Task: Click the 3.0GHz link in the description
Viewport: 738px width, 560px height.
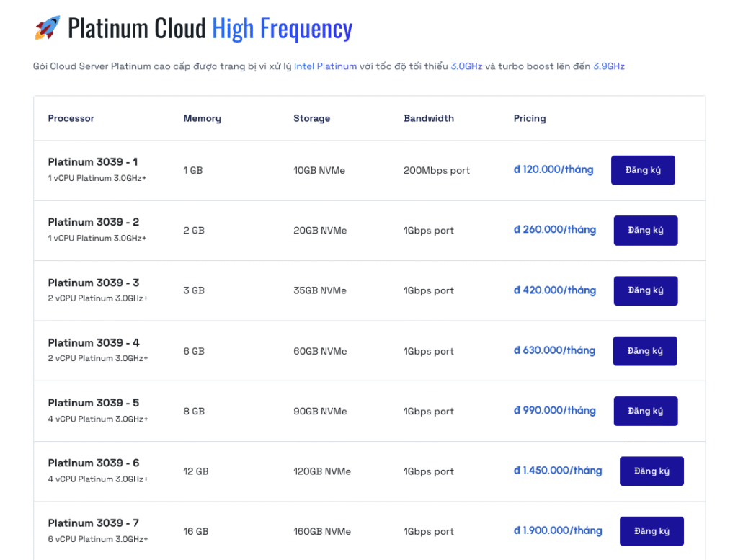Action: tap(466, 66)
